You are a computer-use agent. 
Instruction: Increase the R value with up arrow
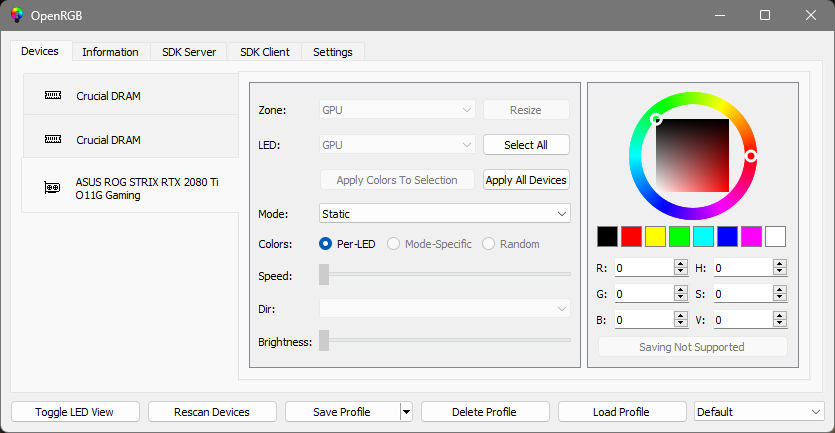(x=681, y=263)
